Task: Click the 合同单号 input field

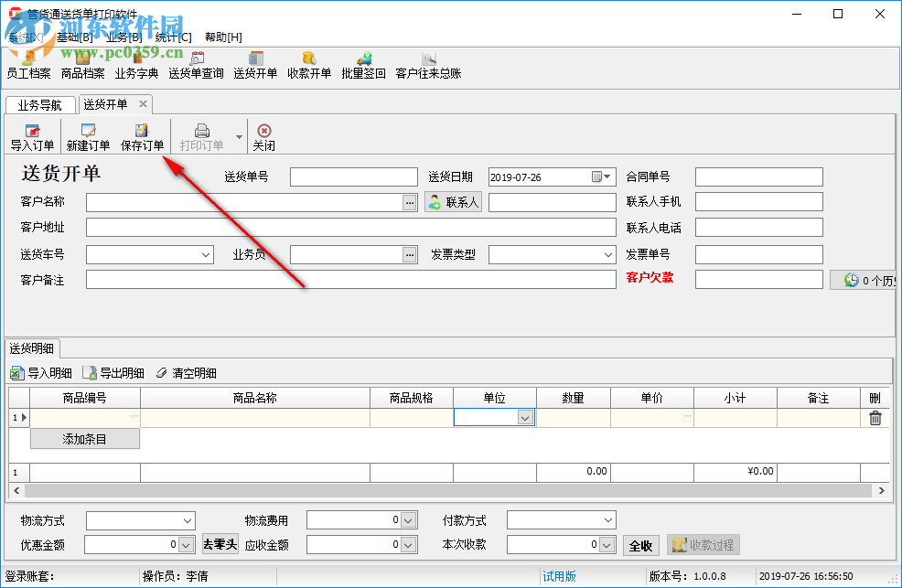Action: tap(758, 177)
